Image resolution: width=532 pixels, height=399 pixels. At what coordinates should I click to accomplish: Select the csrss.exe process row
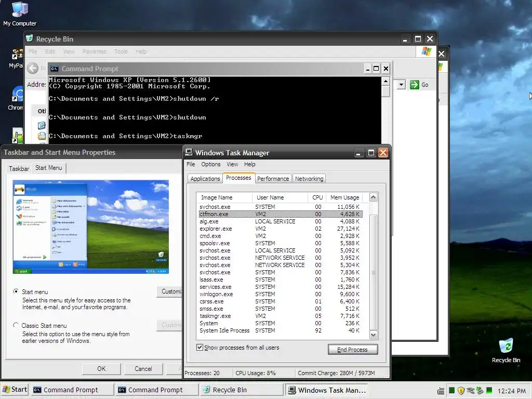point(280,301)
